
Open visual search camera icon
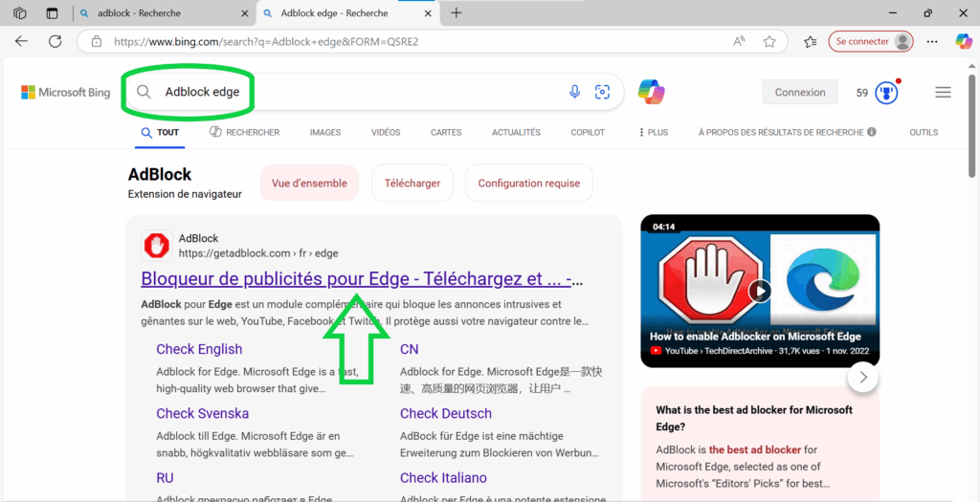click(602, 92)
